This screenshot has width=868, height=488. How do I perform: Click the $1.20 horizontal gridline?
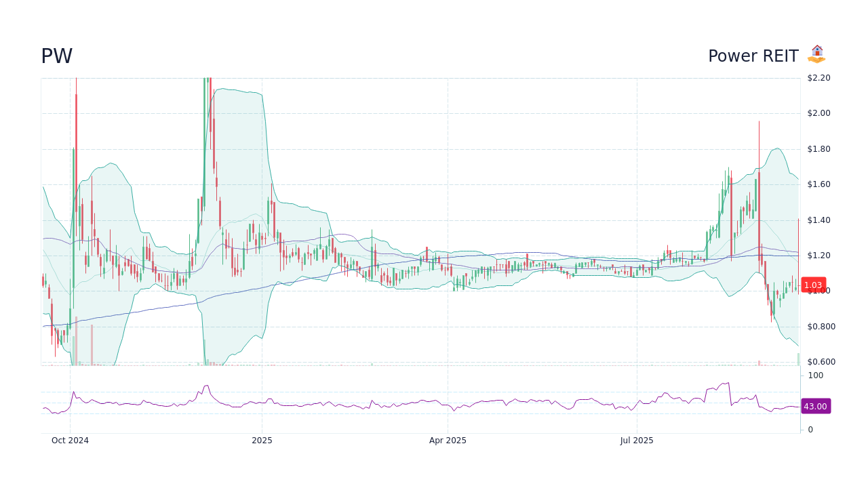(407, 256)
